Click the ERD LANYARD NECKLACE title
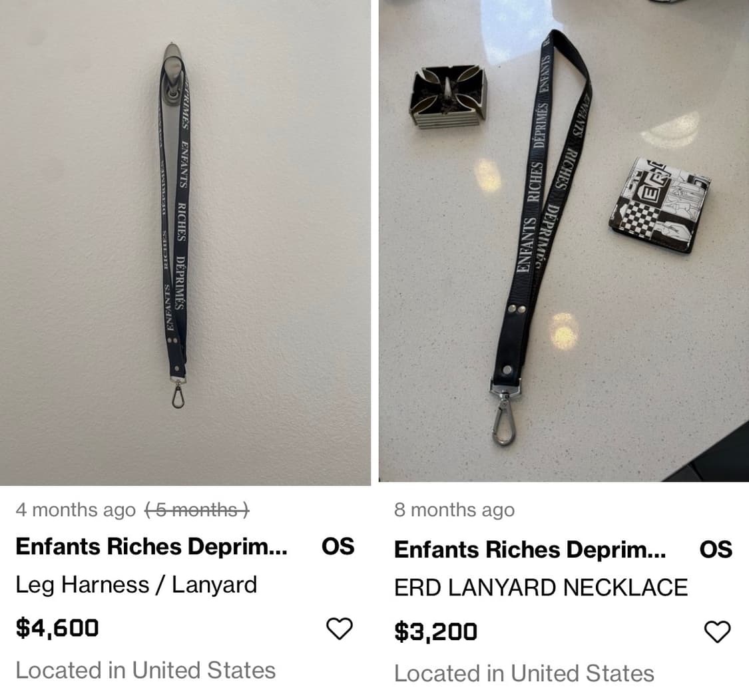The height and width of the screenshot is (700, 749). [541, 588]
